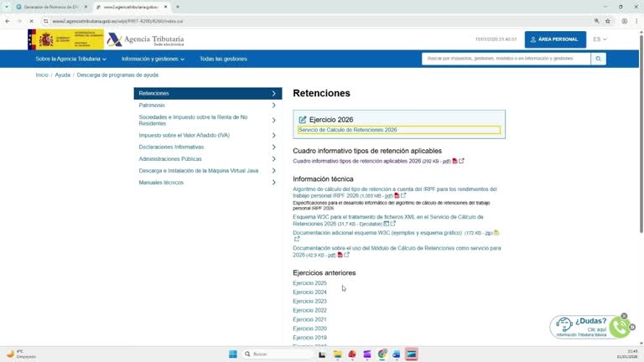
Task: Click the Agencia Tributaria logo
Action: coord(145,40)
